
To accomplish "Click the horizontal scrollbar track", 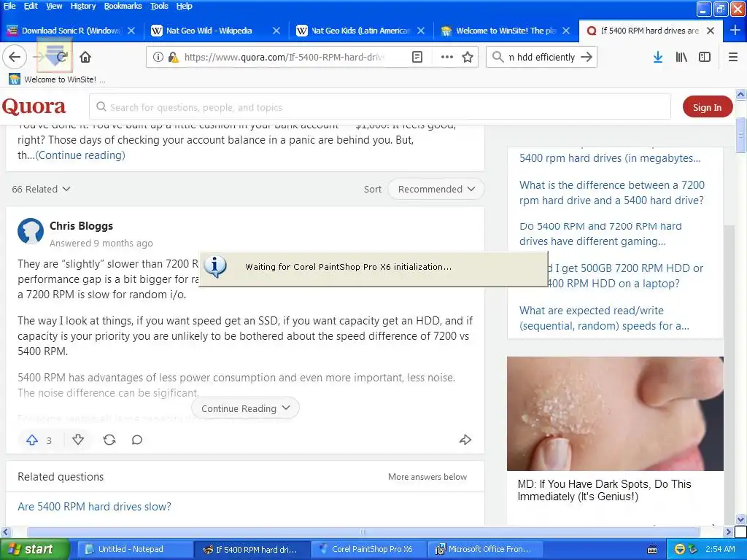I will coord(364,532).
